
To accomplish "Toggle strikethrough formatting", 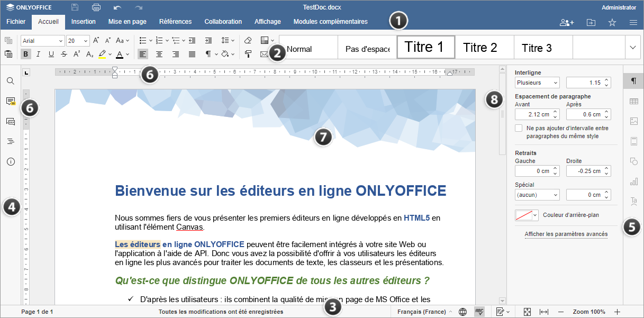I will (64, 53).
